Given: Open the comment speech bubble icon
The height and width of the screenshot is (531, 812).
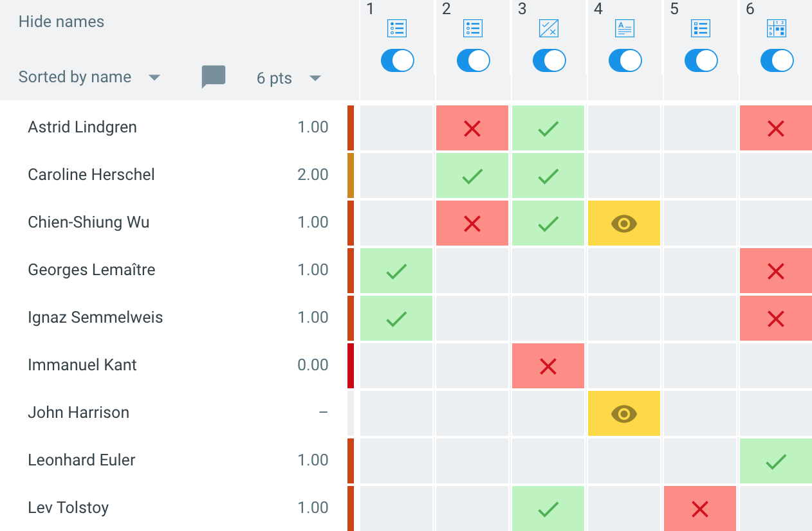Looking at the screenshot, I should pyautogui.click(x=214, y=77).
